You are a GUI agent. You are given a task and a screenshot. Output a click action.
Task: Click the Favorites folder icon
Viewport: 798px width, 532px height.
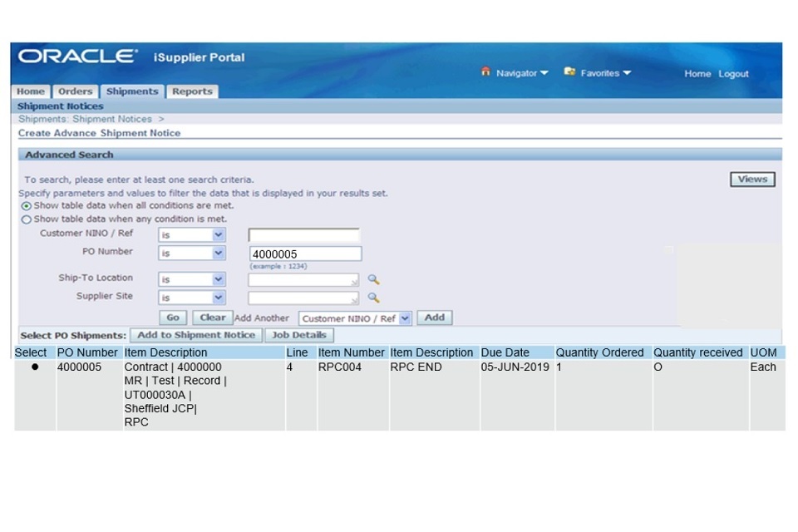pos(570,72)
